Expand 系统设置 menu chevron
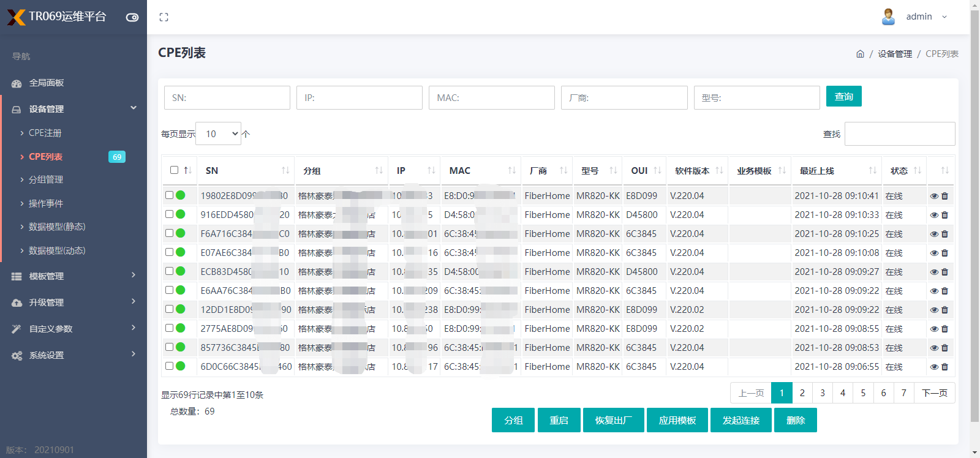 [x=134, y=355]
